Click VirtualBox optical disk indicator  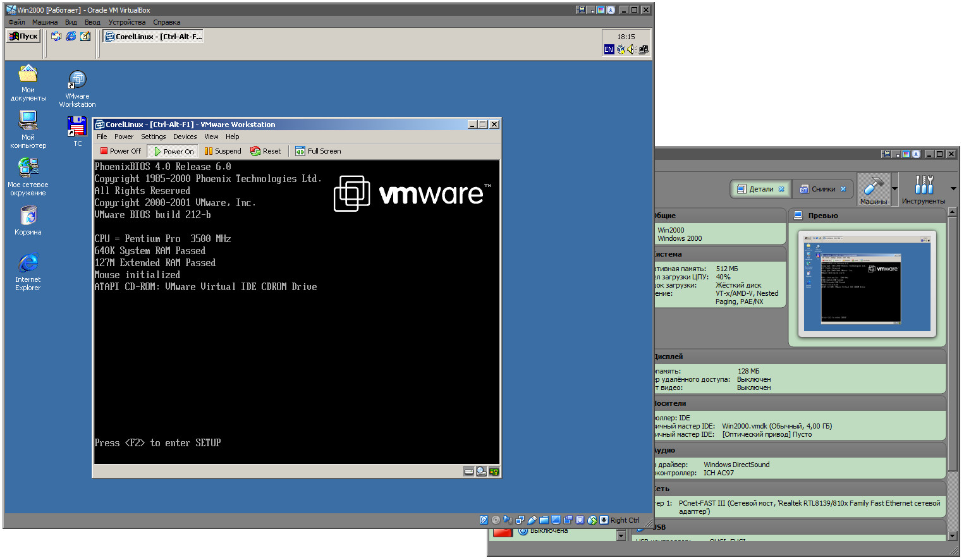click(496, 520)
